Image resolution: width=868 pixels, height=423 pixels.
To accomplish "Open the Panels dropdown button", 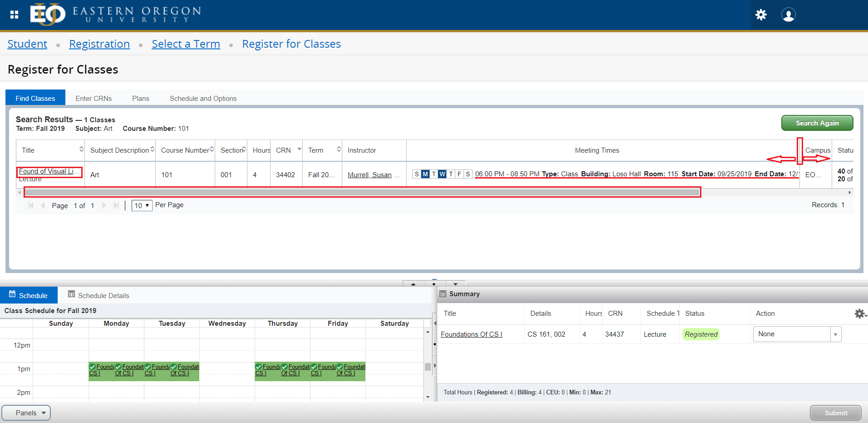I will pyautogui.click(x=26, y=413).
